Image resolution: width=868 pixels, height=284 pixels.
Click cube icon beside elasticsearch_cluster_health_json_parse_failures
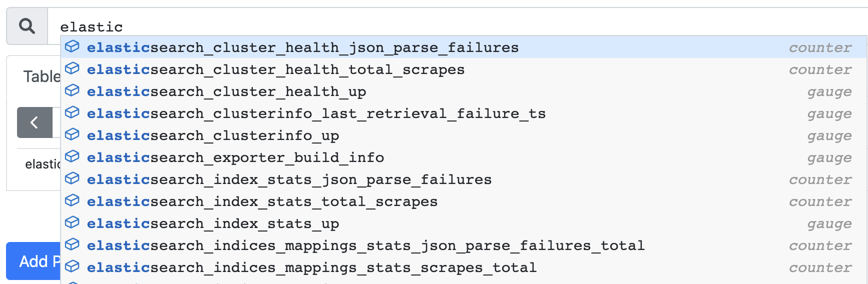pyautogui.click(x=72, y=46)
